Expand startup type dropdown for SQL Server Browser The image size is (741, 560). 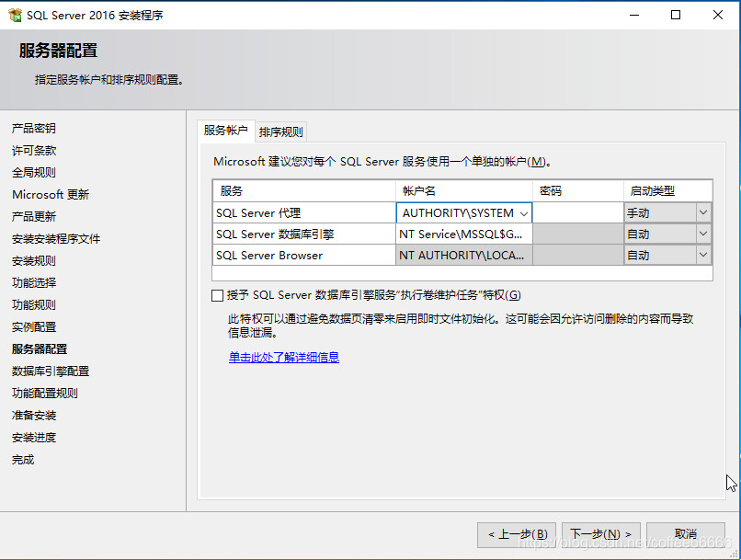[x=703, y=256]
